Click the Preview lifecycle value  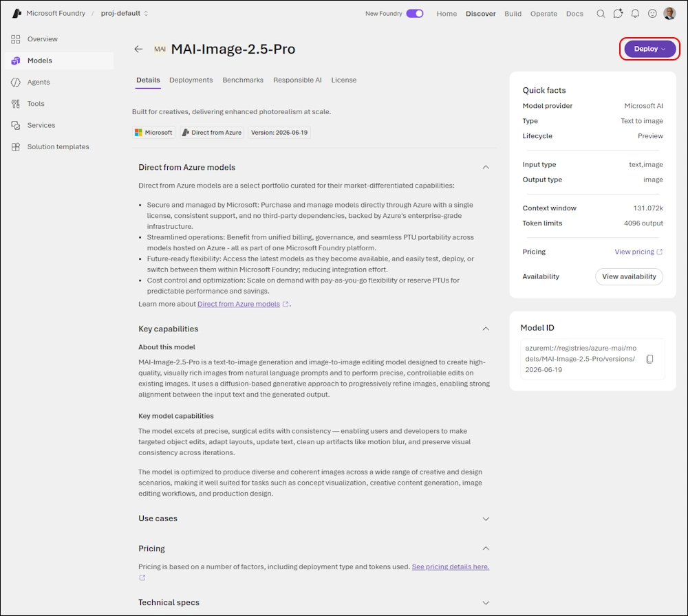click(x=650, y=136)
